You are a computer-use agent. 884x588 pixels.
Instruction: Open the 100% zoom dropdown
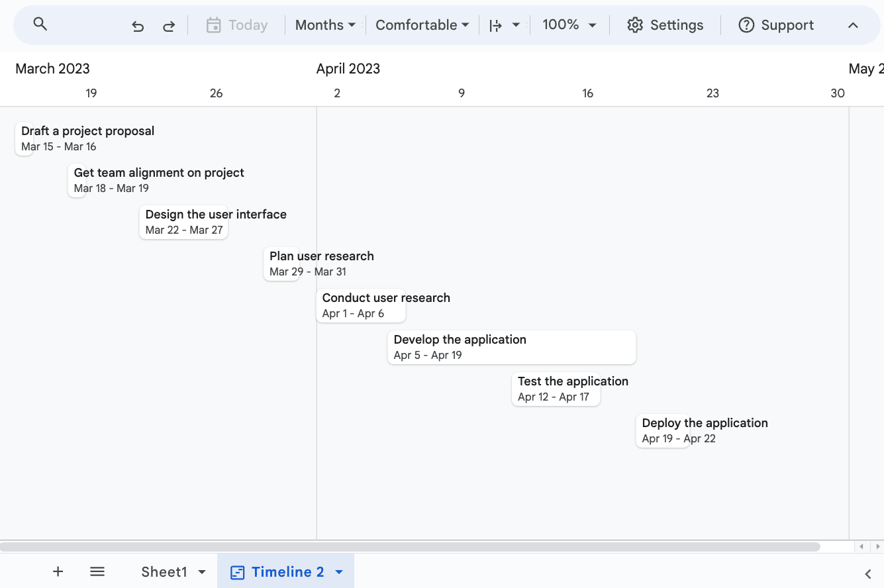click(569, 25)
